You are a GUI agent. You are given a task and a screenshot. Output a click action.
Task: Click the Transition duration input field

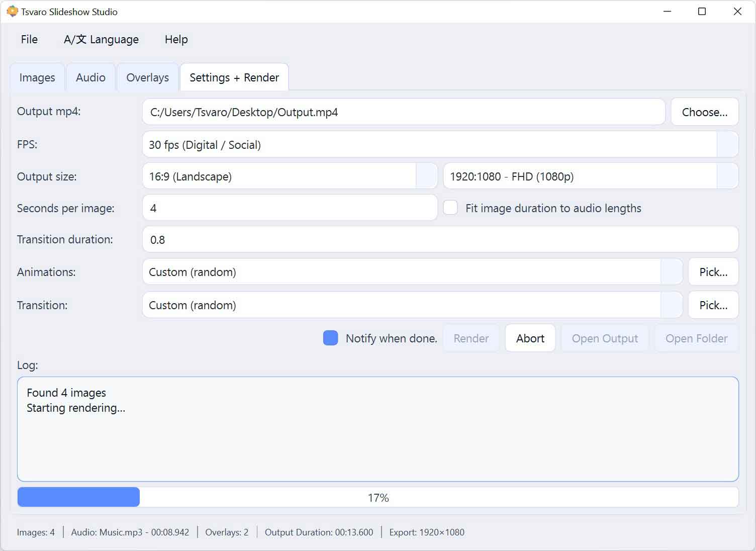[440, 240]
